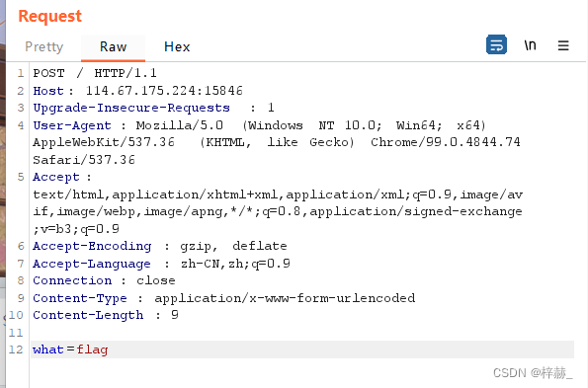The height and width of the screenshot is (388, 588).
Task: Toggle the word wrap icon
Action: tap(496, 45)
